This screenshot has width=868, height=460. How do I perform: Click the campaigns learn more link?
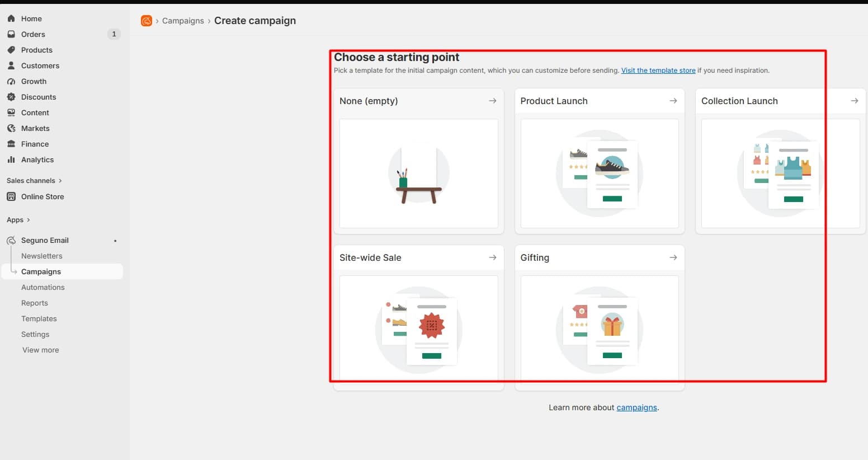pyautogui.click(x=636, y=407)
